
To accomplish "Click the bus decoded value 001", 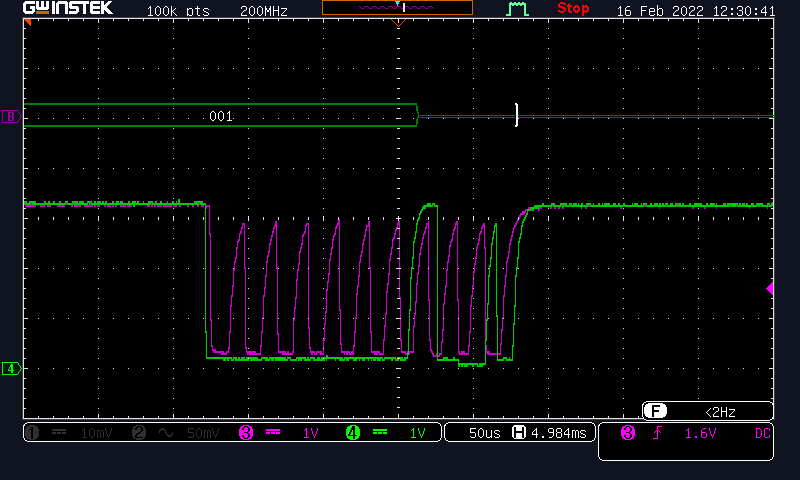I will pyautogui.click(x=221, y=116).
